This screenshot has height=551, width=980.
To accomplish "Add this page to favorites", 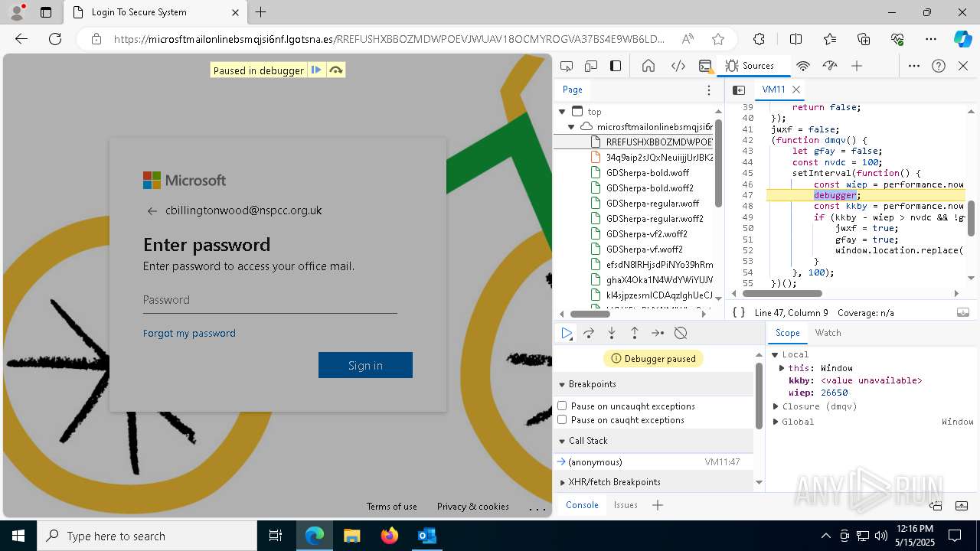I will coord(717,39).
